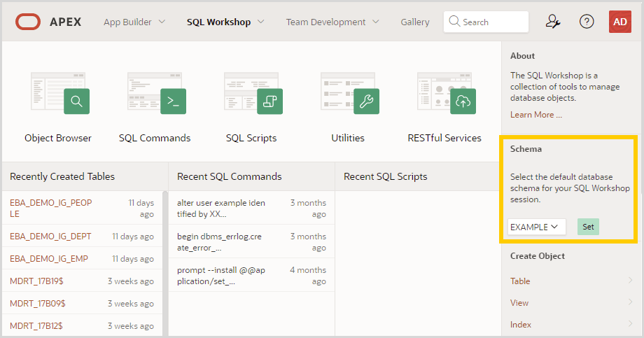644x338 pixels.
Task: Click the chevron next to Table
Action: coord(630,280)
